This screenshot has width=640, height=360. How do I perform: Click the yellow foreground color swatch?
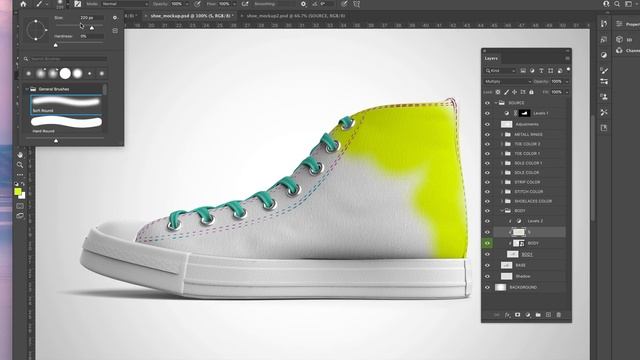pyautogui.click(x=18, y=191)
